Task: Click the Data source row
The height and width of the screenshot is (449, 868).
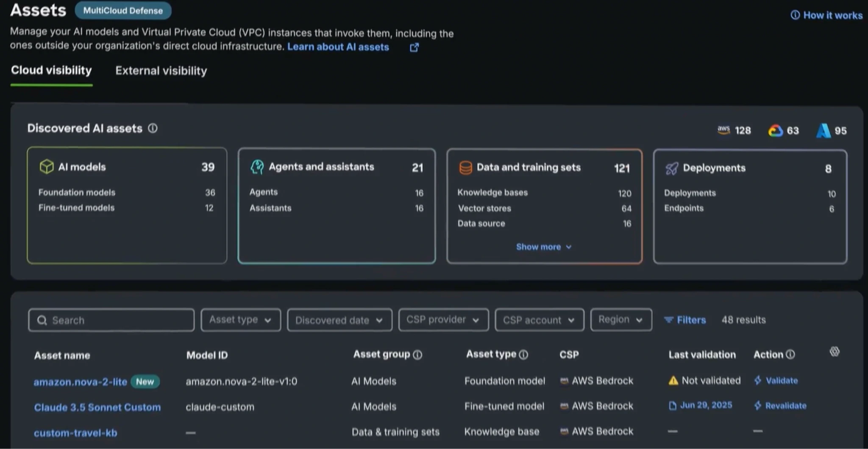Action: 544,223
